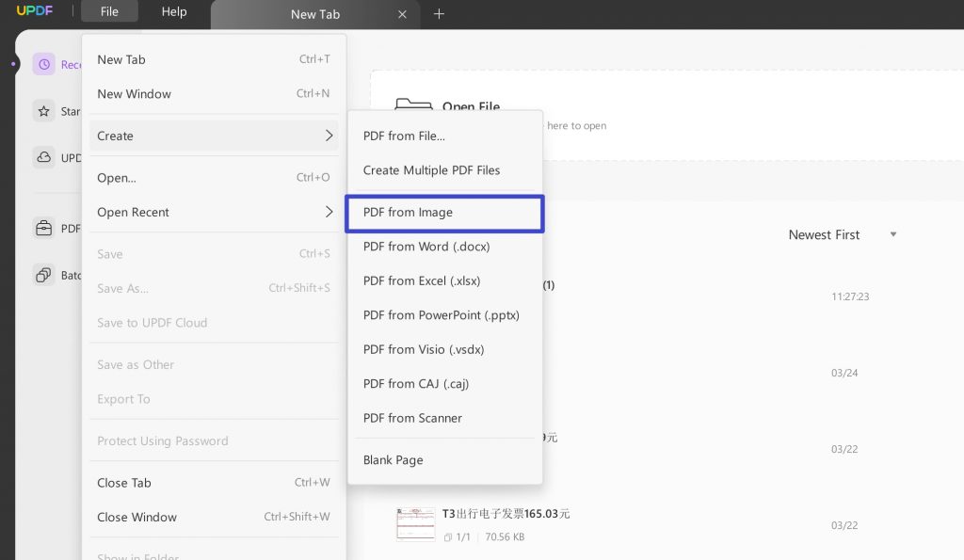The width and height of the screenshot is (964, 560).
Task: Click Save as Other entry
Action: [214, 364]
